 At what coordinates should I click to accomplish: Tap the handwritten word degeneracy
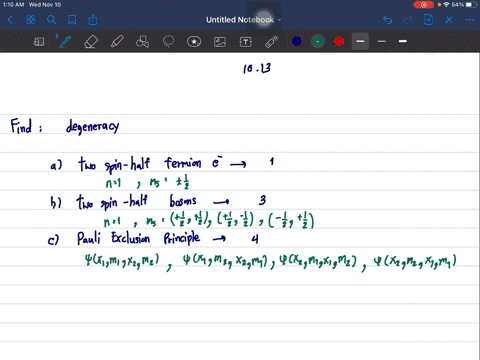click(x=92, y=127)
